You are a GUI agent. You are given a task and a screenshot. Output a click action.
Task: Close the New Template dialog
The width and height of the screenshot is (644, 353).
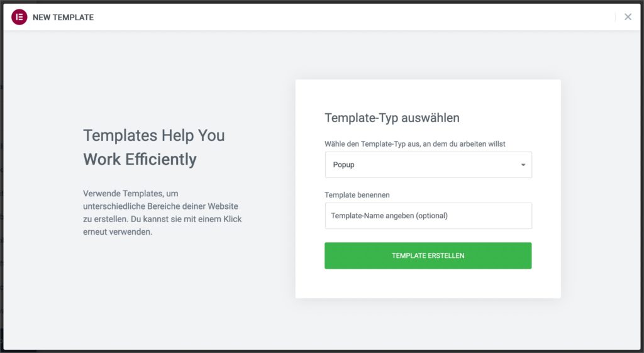coord(628,17)
